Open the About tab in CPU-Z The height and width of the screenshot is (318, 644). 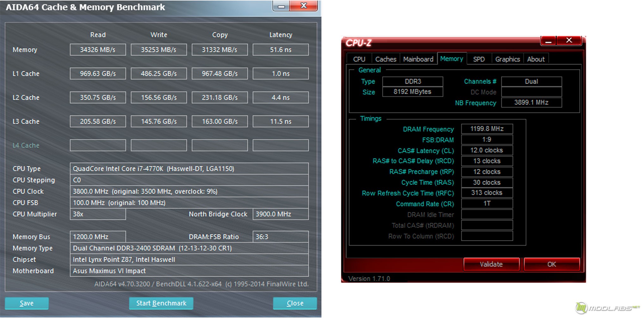(x=536, y=59)
